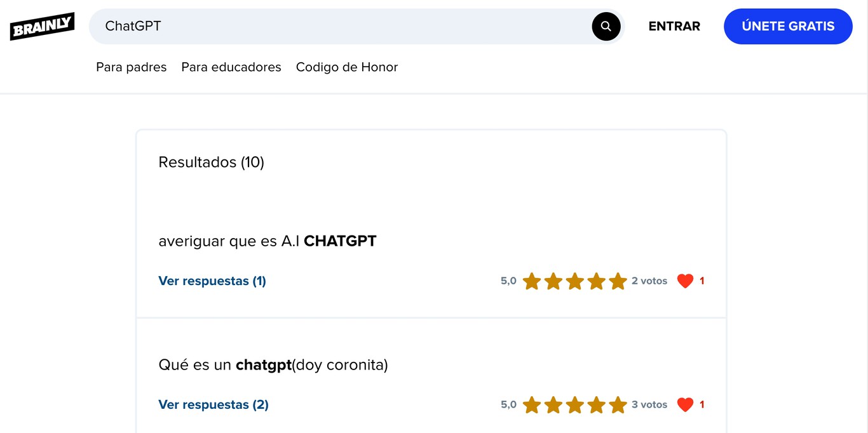Click the search field containing ChatGPT
Screen dimensions: 868x433
pos(343,27)
